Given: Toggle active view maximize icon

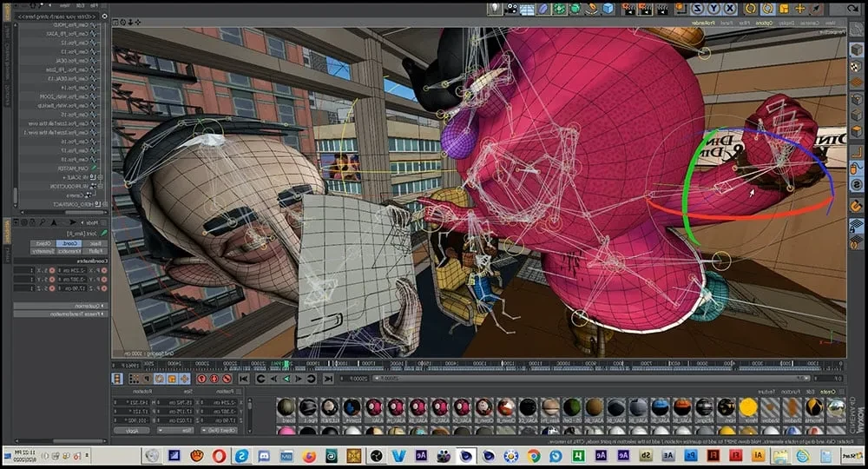Looking at the screenshot, I should tap(115, 23).
